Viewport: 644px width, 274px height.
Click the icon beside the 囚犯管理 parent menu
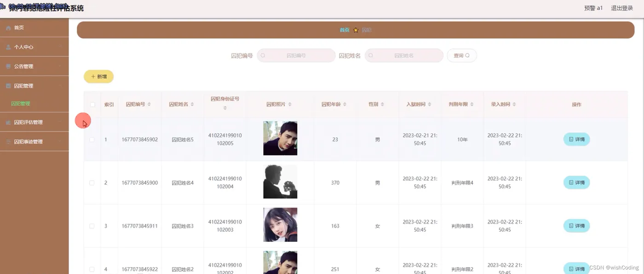[x=8, y=86]
